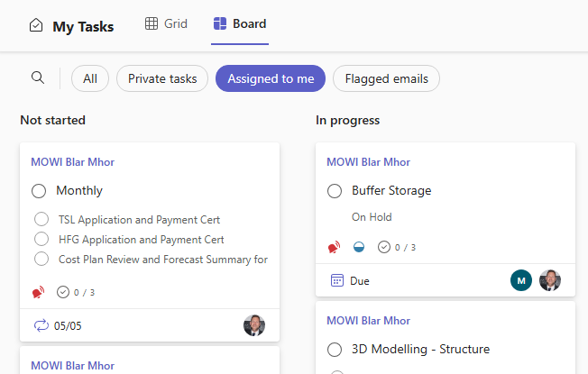This screenshot has width=588, height=374.
Task: Click the half-filled progress icon on Buffer Storage
Action: tap(359, 247)
